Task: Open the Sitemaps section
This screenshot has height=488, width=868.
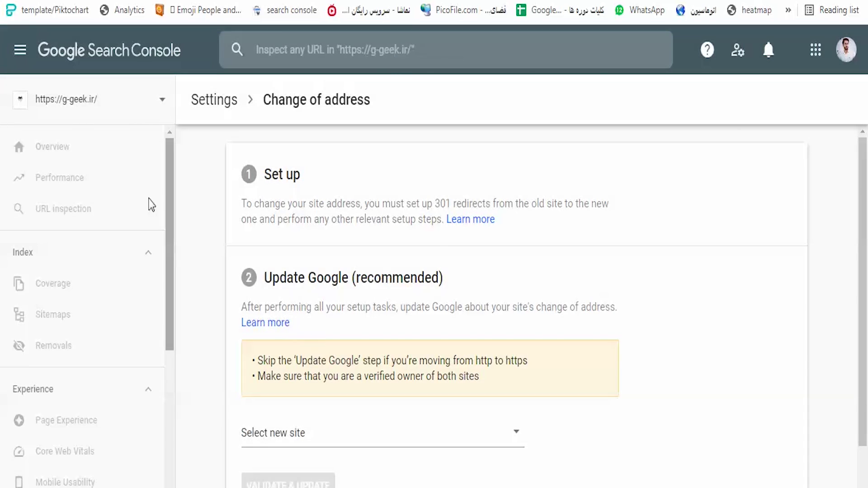Action: (x=53, y=314)
